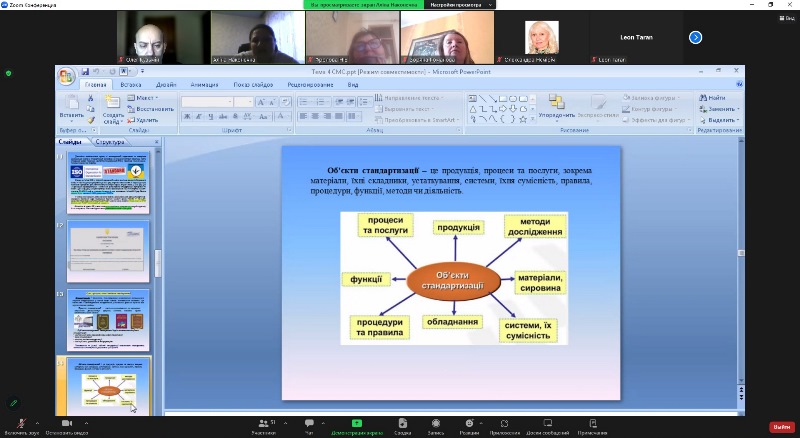Image resolution: width=800 pixels, height=438 pixels.
Task: Switch to the Анимация ribbon tab
Action: (204, 85)
